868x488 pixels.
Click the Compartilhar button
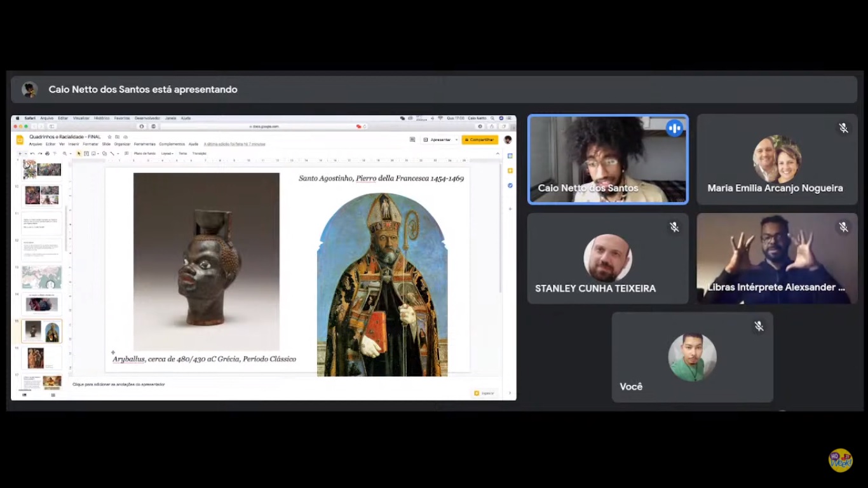point(480,140)
